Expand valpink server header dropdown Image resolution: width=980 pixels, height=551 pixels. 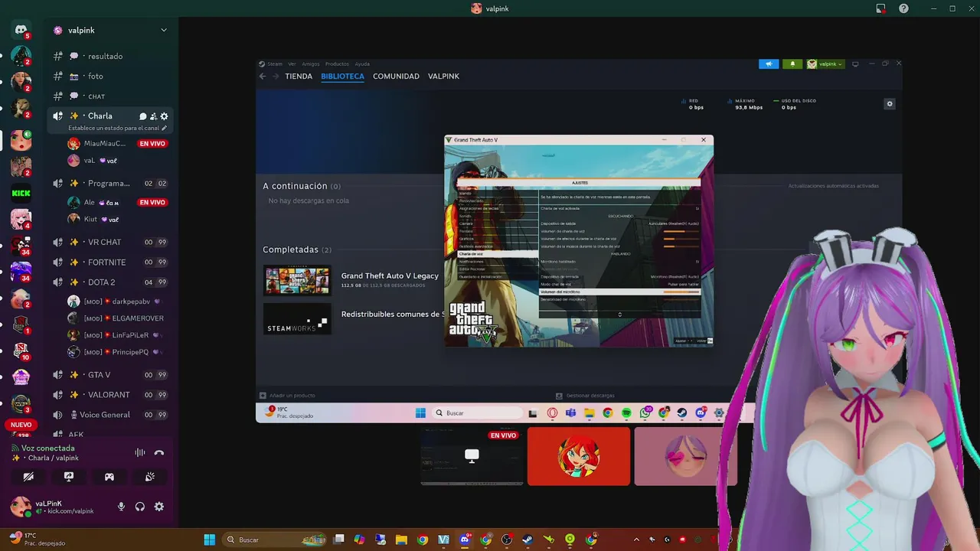point(163,30)
